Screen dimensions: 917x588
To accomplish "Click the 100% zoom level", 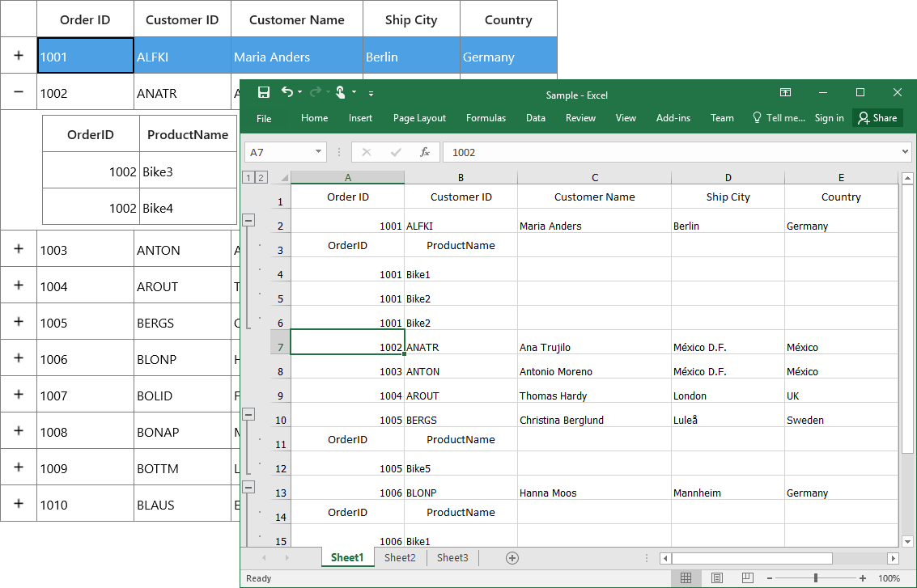I will coord(889,578).
